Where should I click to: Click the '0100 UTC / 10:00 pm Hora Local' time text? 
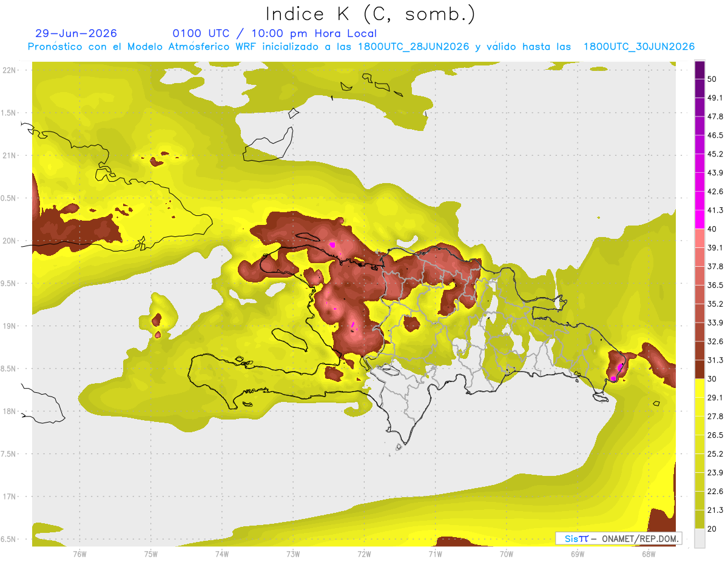[x=274, y=33]
